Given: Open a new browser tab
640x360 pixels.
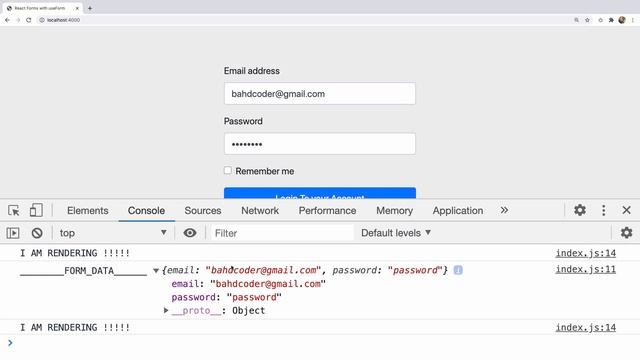Looking at the screenshot, I should pos(90,8).
